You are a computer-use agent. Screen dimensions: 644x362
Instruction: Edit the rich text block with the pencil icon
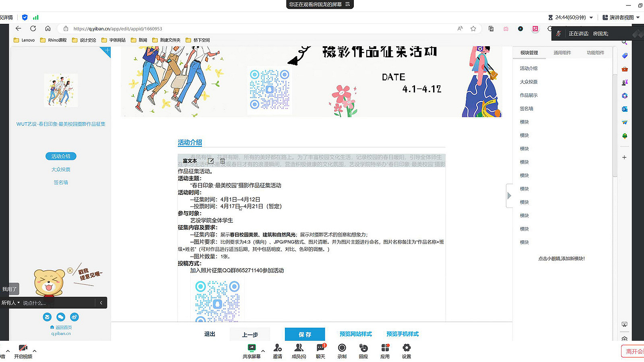[x=211, y=161]
